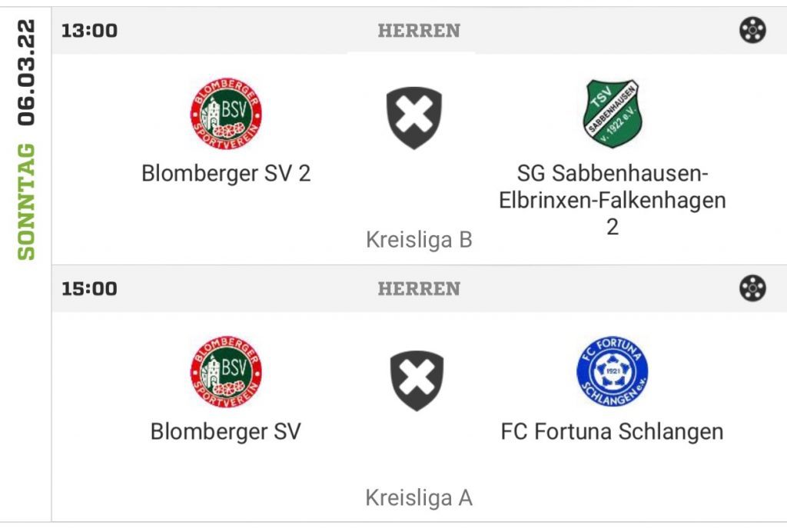This screenshot has width=787, height=532.
Task: Open the film reel icon for 13:00 match
Action: tap(752, 30)
